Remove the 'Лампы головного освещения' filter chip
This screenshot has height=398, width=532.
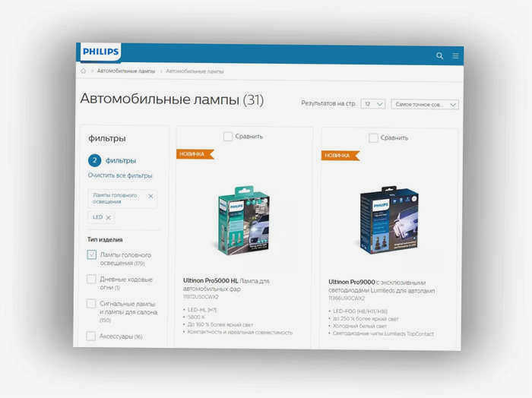[150, 196]
